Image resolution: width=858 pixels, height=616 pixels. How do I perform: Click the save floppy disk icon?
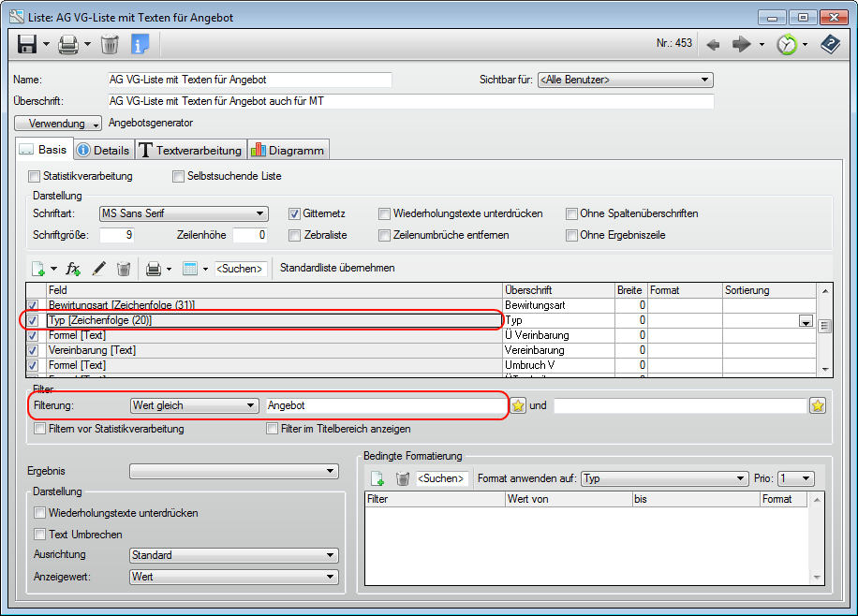[27, 44]
